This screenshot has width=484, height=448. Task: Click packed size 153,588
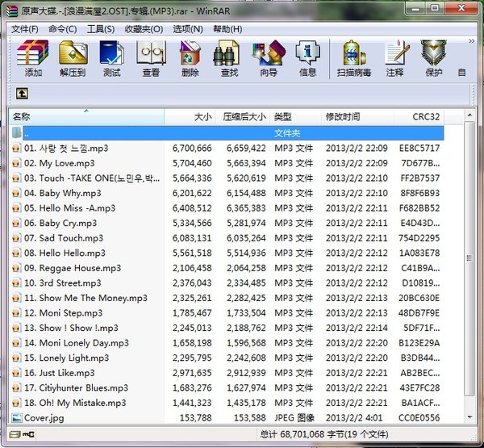pyautogui.click(x=250, y=418)
